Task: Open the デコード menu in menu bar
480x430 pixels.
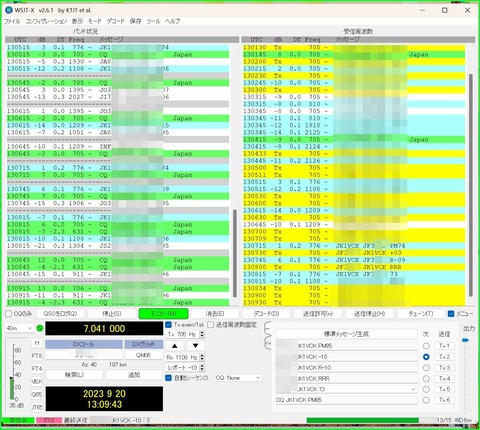Action: click(115, 21)
